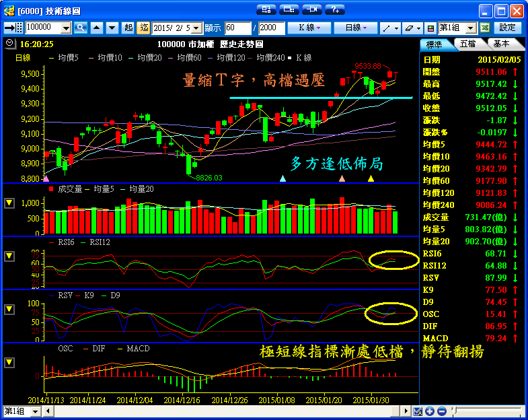
Task: Open the line drawing tool
Action: pos(389,28)
